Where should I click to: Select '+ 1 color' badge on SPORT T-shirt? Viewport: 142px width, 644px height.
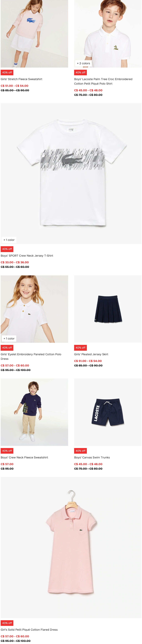click(x=9, y=240)
